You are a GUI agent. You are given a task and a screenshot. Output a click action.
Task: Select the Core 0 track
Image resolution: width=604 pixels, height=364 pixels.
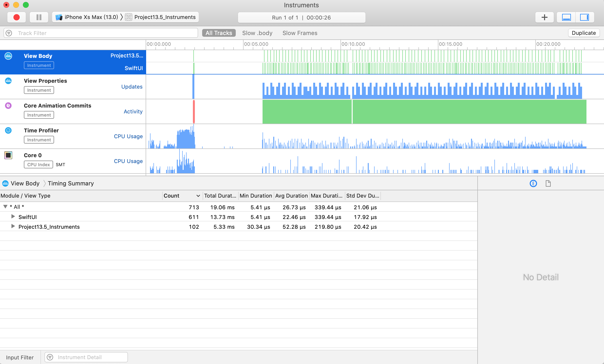click(x=33, y=155)
